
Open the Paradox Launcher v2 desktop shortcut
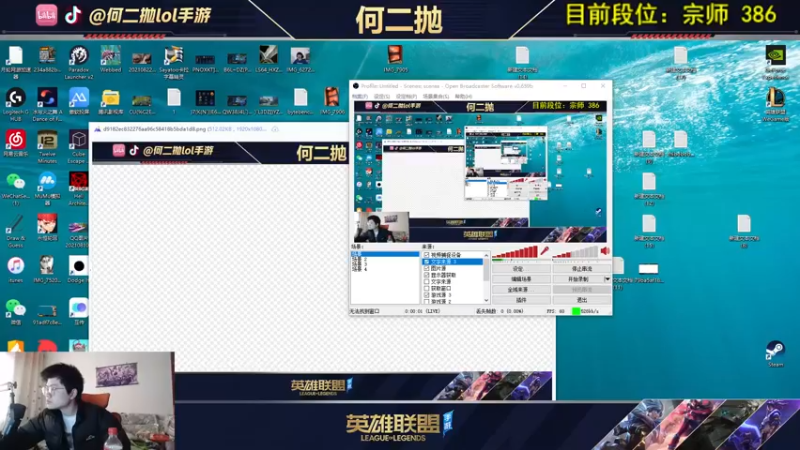(x=79, y=57)
